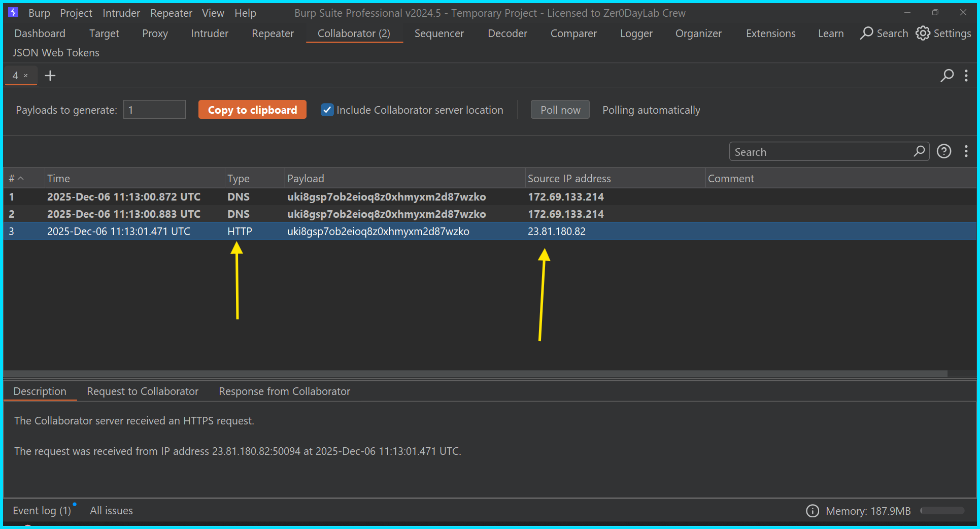Viewport: 980px width, 529px height.
Task: Select HTTP interaction row from 23.81.180.82
Action: coord(490,232)
